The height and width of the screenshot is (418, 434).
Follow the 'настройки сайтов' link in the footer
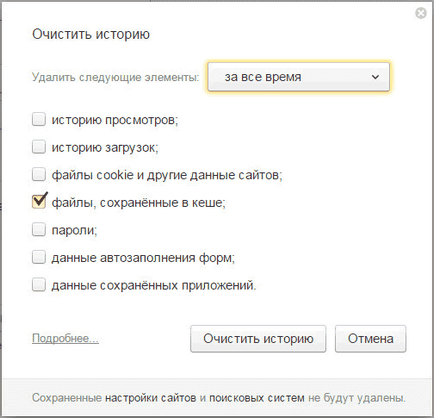pos(151,398)
